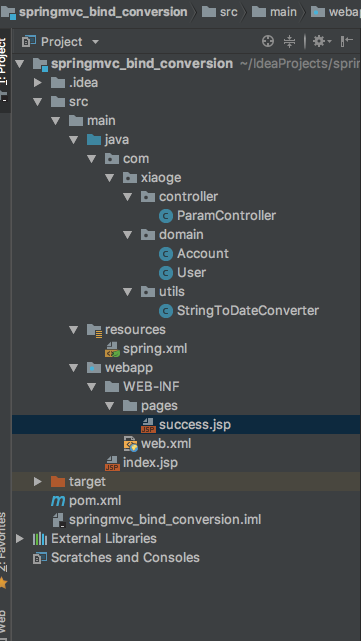Expand the .idea folder
361x641 pixels.
[x=38, y=83]
